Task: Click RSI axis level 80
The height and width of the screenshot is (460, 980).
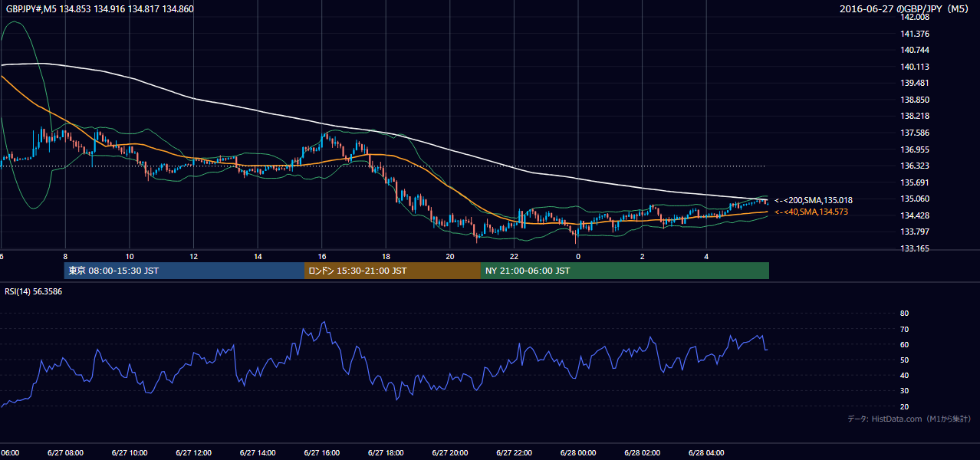Action: point(904,314)
